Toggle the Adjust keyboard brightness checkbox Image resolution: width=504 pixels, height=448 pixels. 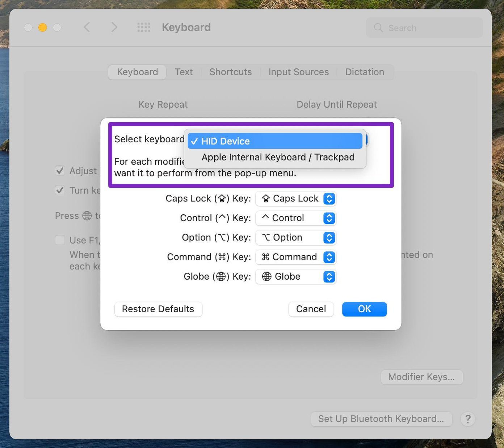[60, 171]
